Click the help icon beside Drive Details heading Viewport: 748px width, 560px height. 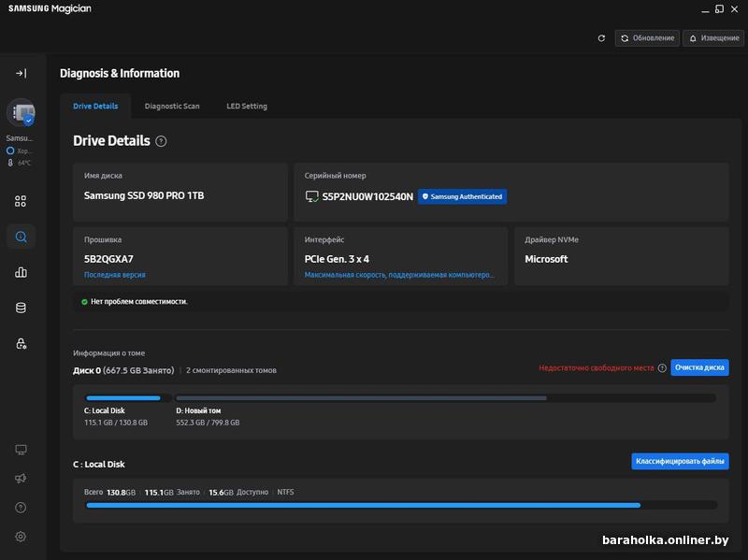coord(161,141)
